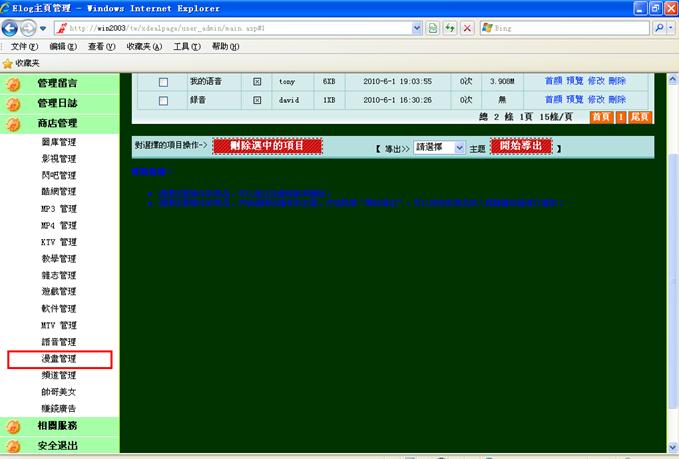Screen dimensions: 679x459
Task: Click the Favorites star icon
Action: (x=9, y=62)
